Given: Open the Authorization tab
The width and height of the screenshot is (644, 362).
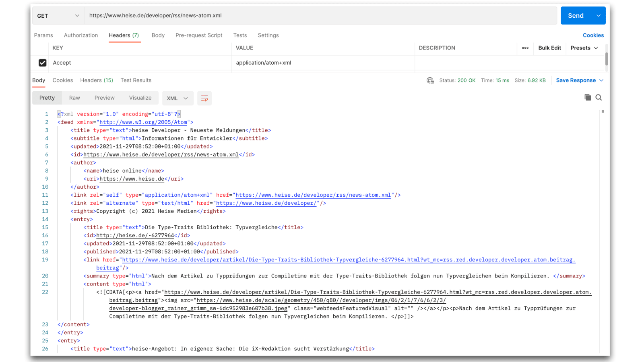Looking at the screenshot, I should tap(81, 35).
